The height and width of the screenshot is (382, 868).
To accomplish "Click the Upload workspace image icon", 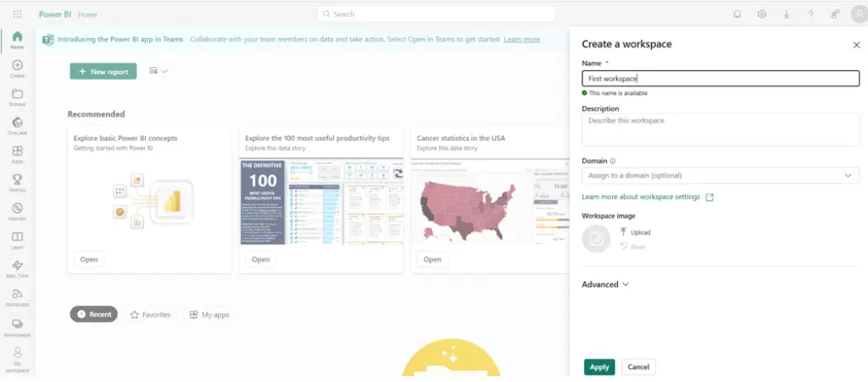I will coord(623,232).
